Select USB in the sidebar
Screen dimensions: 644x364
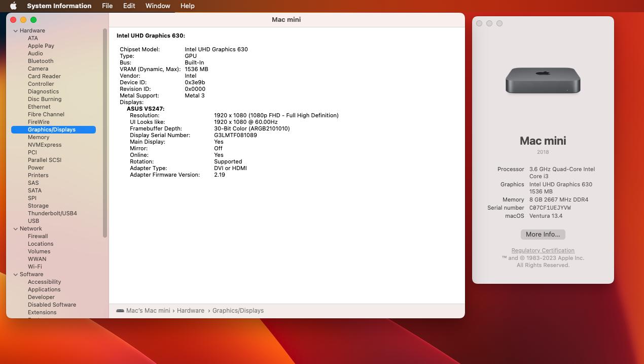(33, 221)
